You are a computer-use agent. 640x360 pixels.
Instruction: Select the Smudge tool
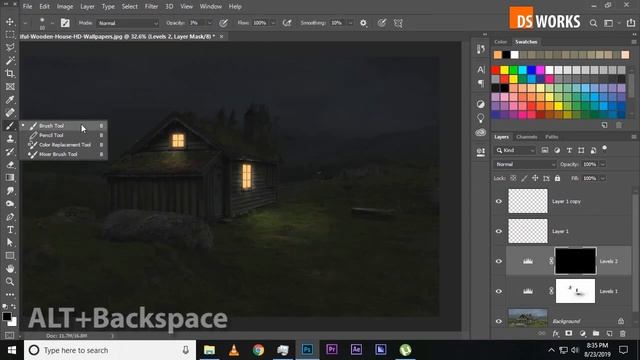(x=10, y=191)
